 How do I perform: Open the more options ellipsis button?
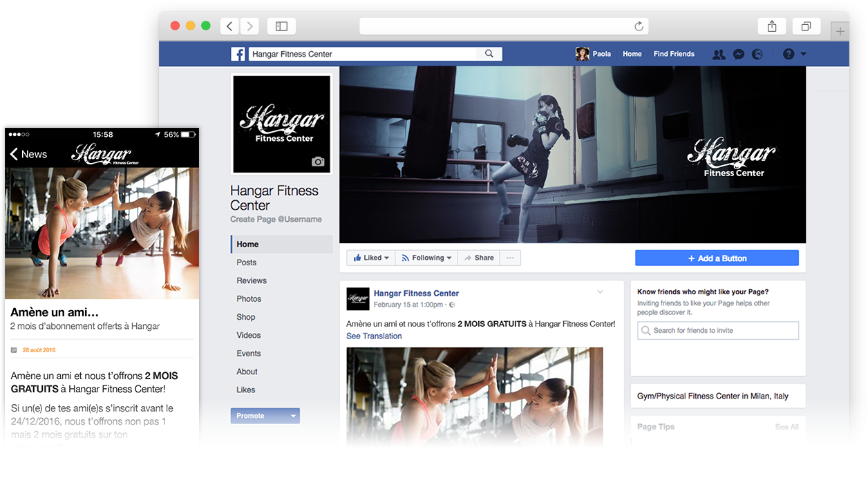coord(510,258)
